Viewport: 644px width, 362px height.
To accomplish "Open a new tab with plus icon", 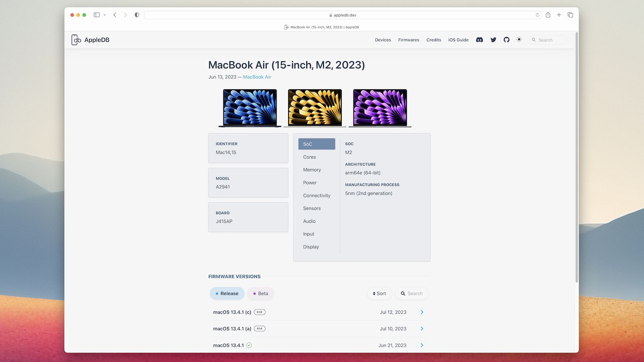I will pos(559,15).
